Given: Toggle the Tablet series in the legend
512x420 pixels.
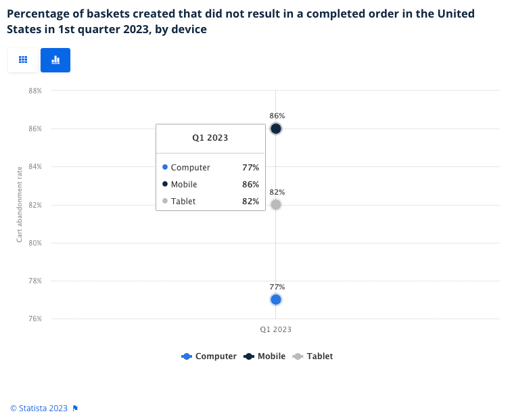Looking at the screenshot, I should 313,356.
